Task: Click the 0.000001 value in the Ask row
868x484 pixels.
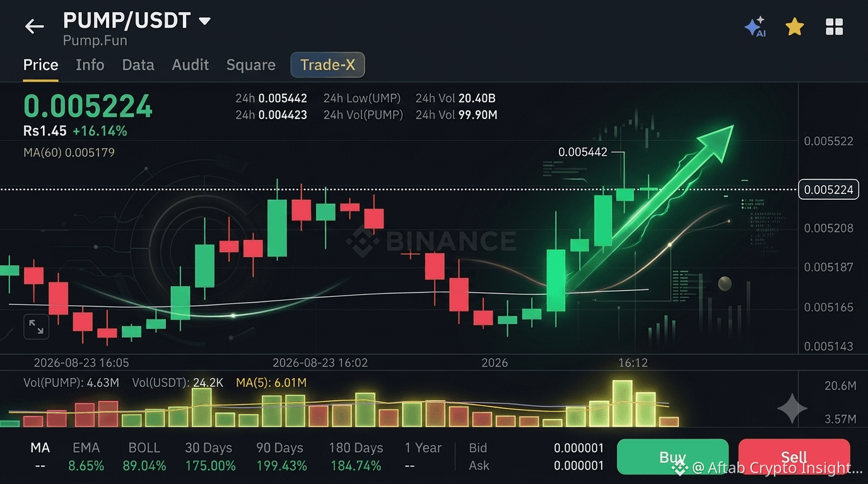Action: pos(578,466)
